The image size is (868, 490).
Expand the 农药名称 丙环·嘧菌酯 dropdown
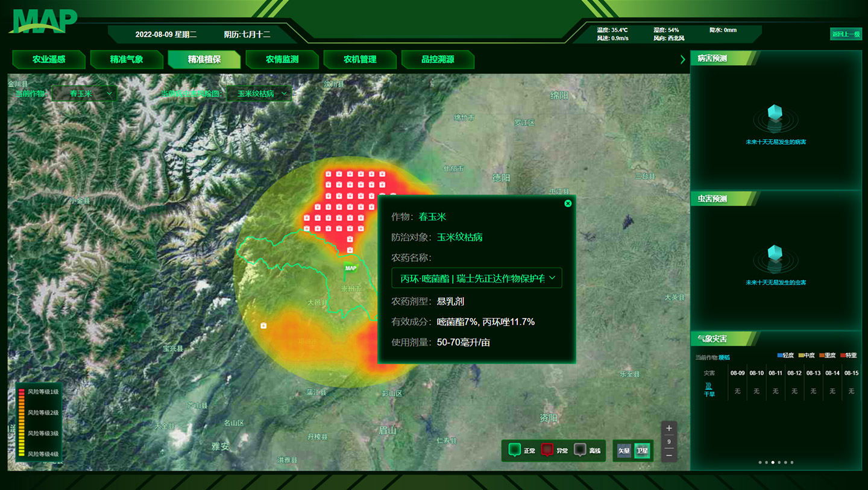point(477,278)
